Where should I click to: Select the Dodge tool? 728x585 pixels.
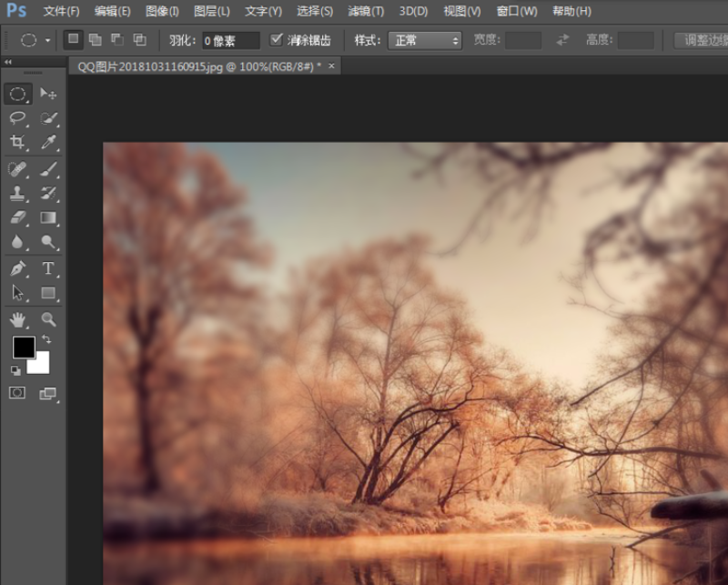(x=48, y=241)
